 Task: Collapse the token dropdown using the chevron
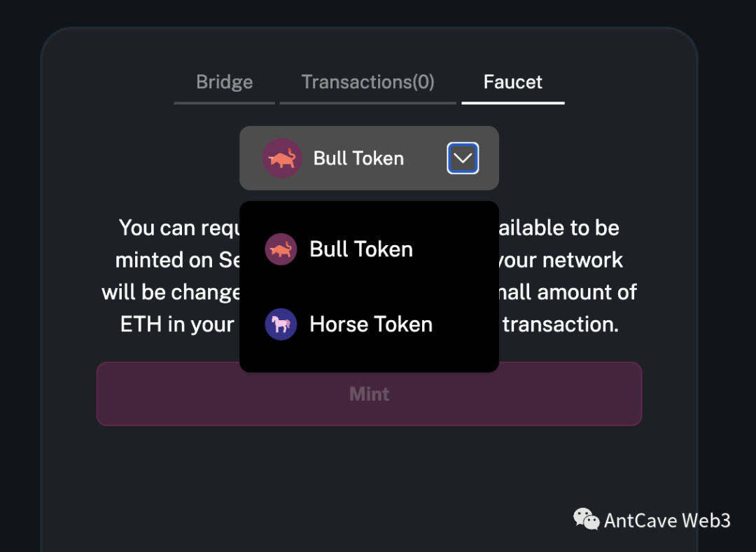pos(463,158)
